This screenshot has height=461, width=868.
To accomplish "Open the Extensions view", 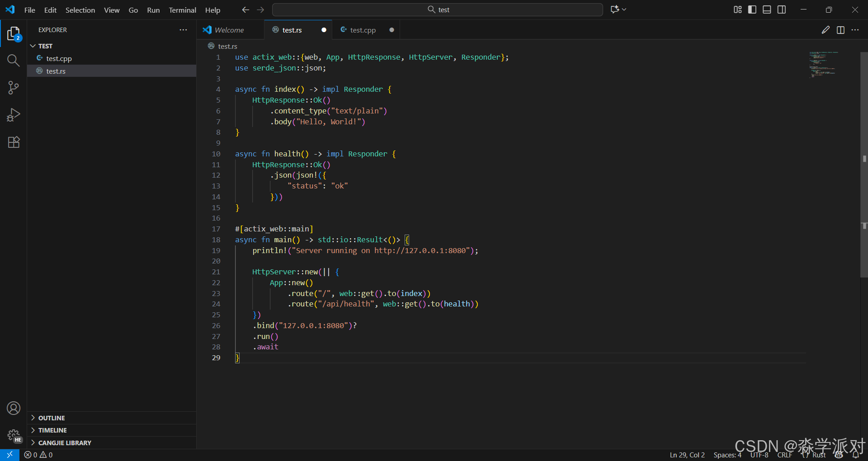I will pyautogui.click(x=14, y=142).
